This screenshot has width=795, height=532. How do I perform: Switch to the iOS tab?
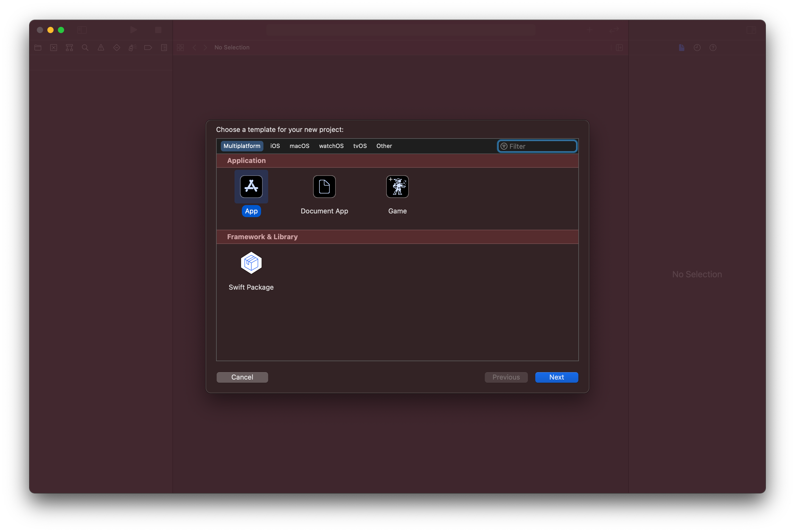tap(275, 146)
